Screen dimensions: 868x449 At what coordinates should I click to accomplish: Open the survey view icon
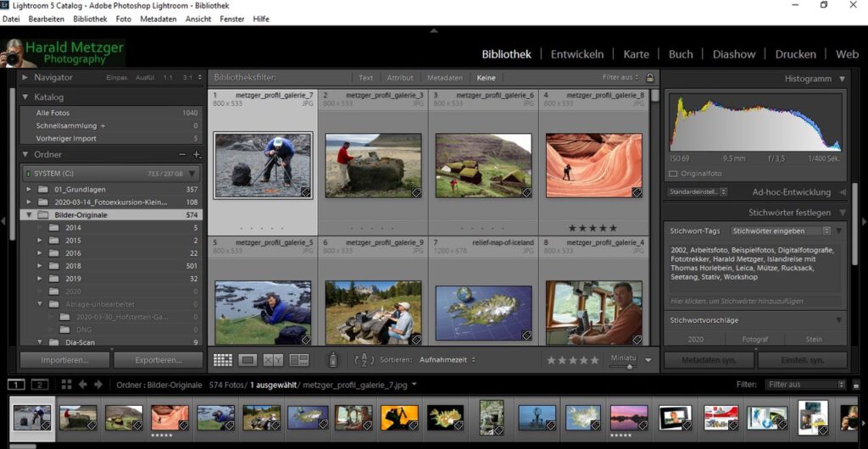tap(298, 360)
